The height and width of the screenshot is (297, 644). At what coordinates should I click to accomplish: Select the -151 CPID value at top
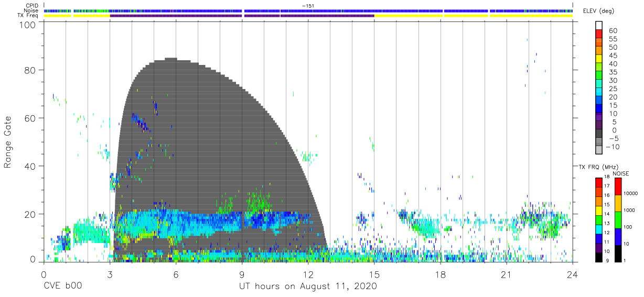pos(308,6)
